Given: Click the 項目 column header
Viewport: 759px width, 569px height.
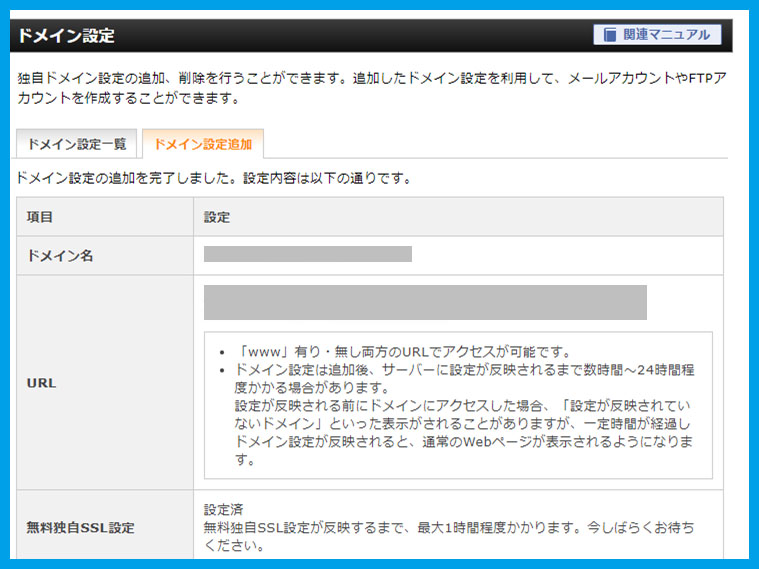Looking at the screenshot, I should [x=40, y=217].
